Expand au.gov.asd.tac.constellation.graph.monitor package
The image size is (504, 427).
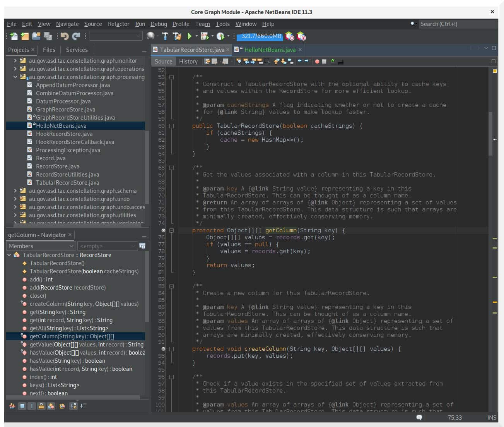pyautogui.click(x=15, y=60)
